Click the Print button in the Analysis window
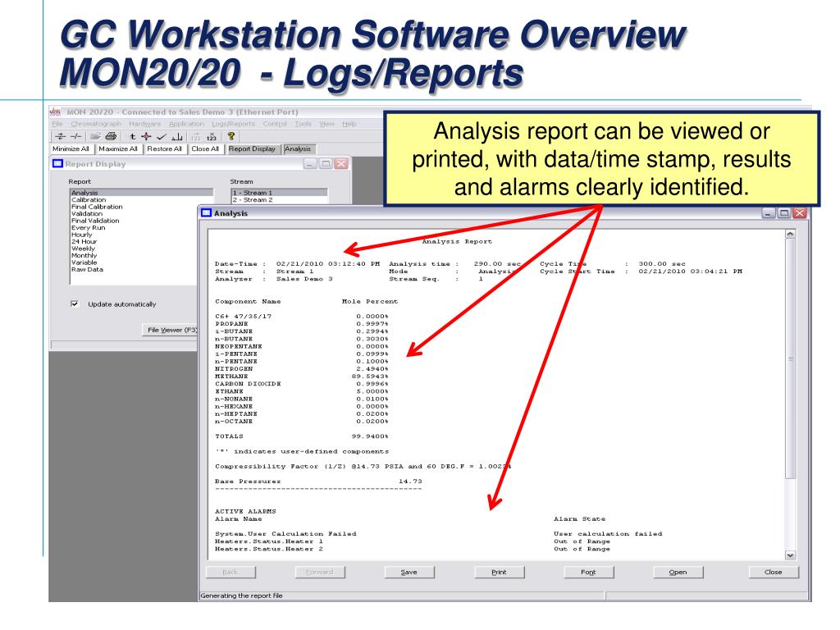840x630 pixels. pyautogui.click(x=499, y=572)
